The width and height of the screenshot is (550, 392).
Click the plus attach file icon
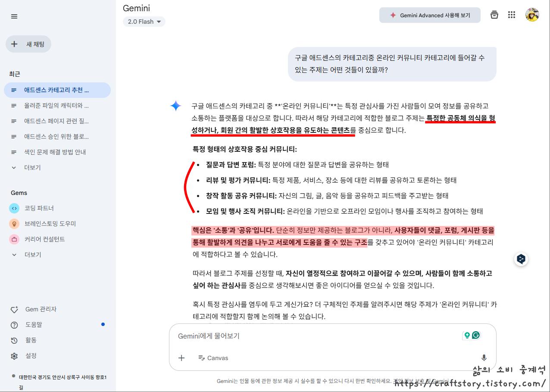click(x=181, y=358)
